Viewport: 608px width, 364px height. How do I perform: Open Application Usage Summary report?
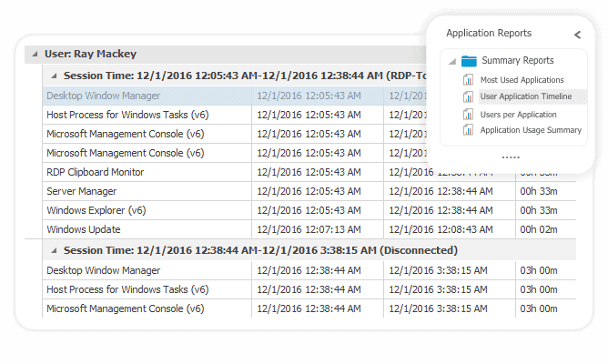(x=531, y=130)
